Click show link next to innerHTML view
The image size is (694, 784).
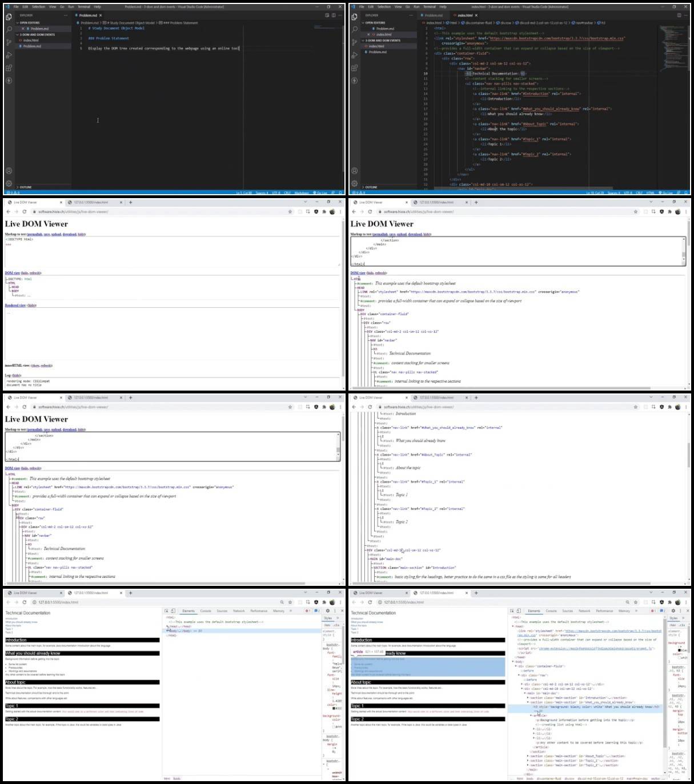[35, 365]
